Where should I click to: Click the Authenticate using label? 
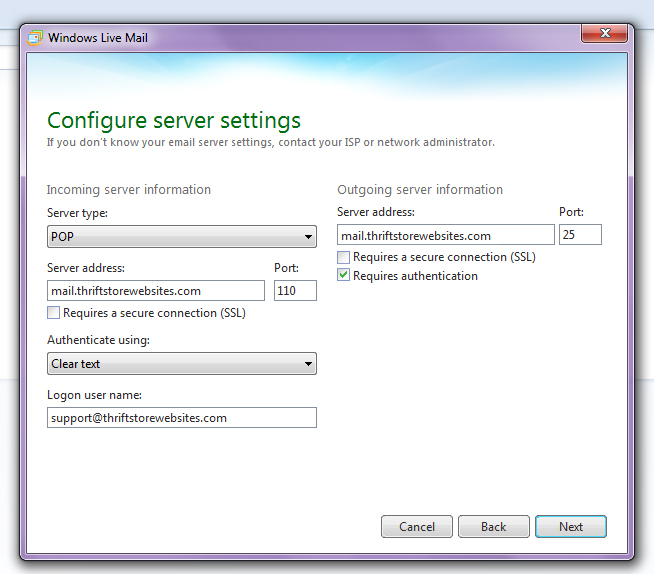(98, 340)
